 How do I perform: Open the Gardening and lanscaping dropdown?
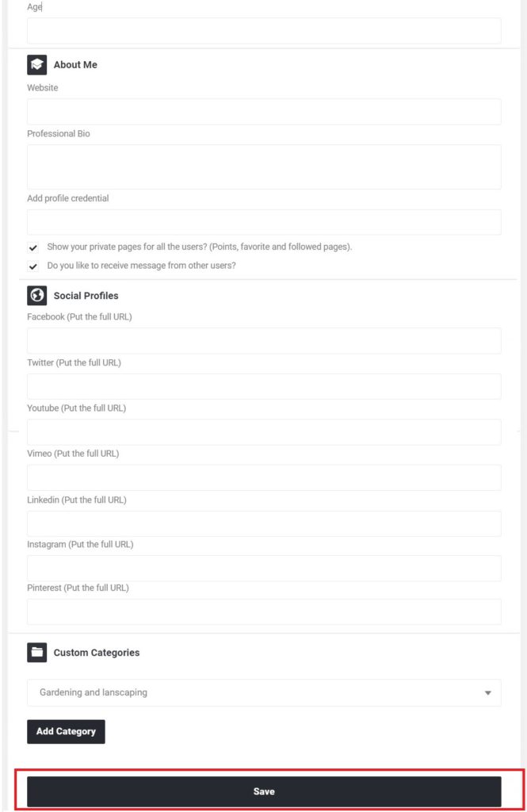pos(264,692)
